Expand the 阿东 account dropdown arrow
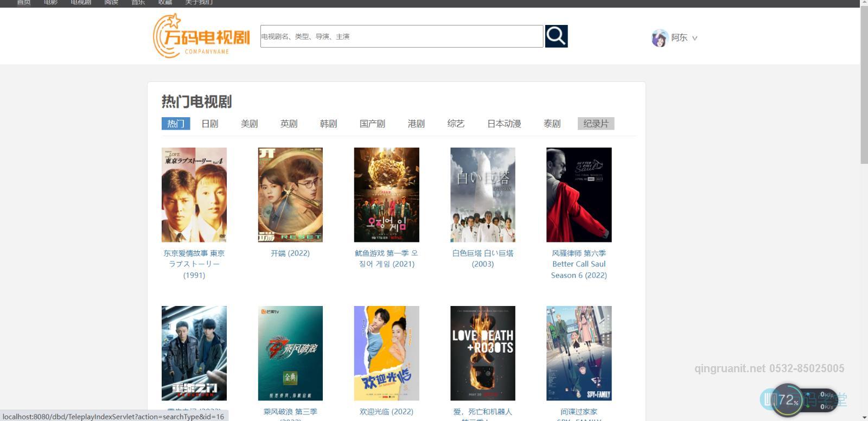 click(694, 38)
